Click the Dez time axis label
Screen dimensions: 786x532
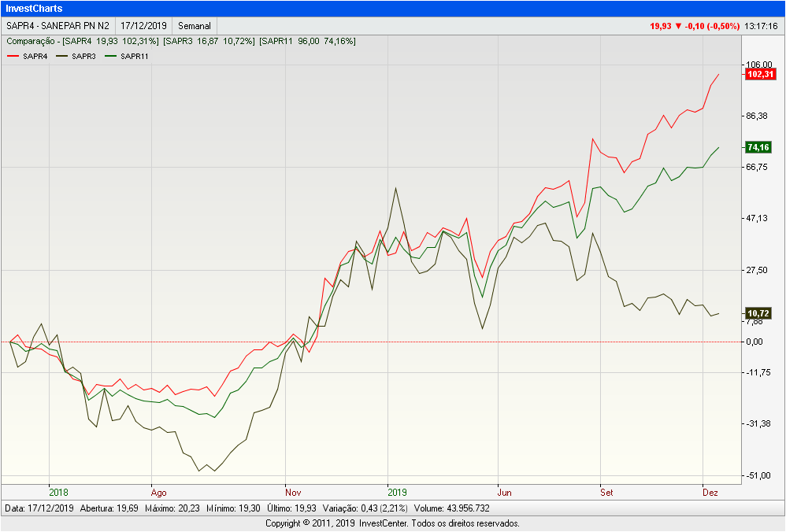710,493
